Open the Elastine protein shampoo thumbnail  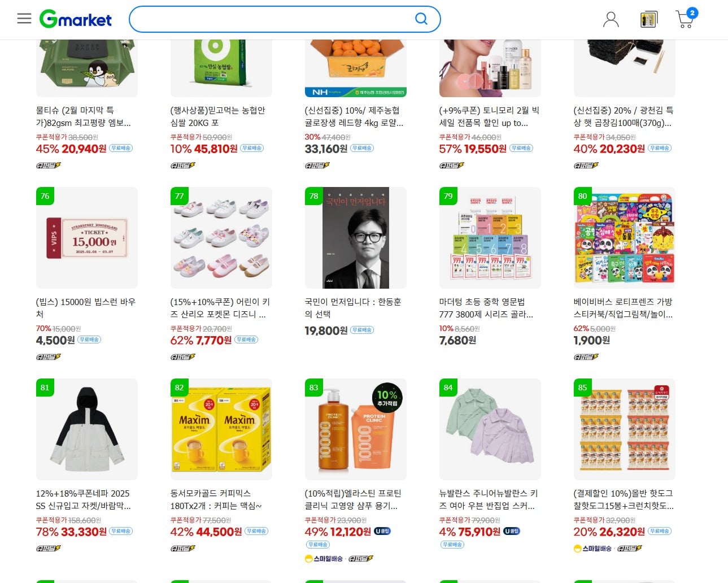tap(356, 429)
